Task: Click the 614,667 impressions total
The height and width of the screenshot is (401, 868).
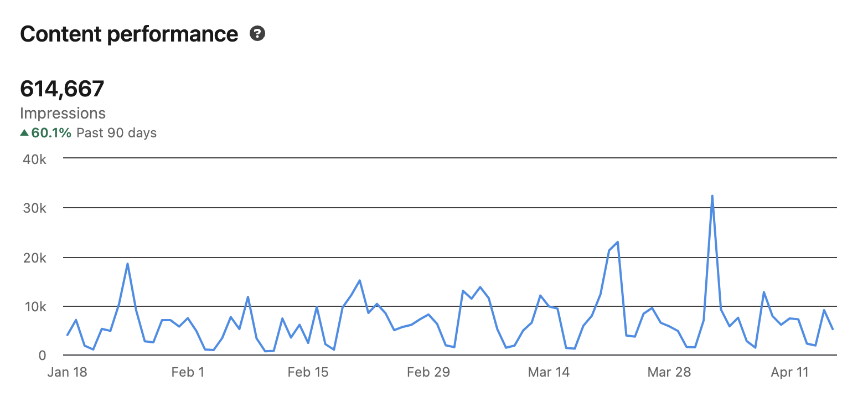Action: [x=62, y=89]
